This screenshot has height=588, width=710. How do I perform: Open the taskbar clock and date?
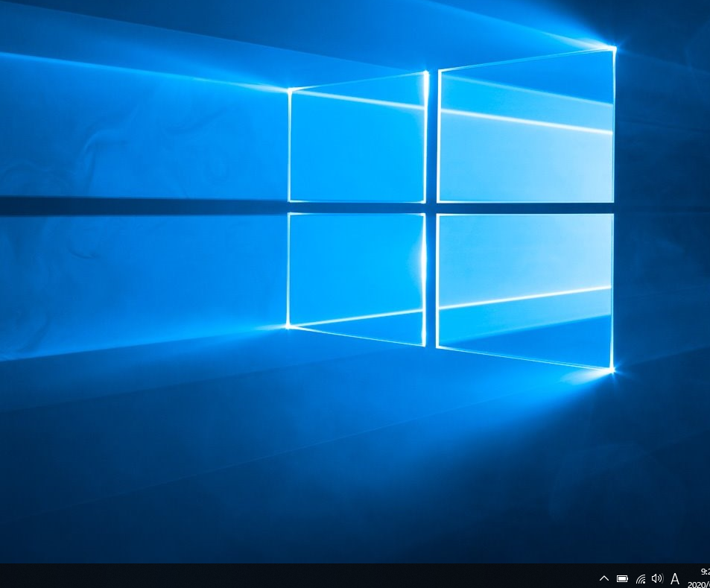[x=699, y=578]
